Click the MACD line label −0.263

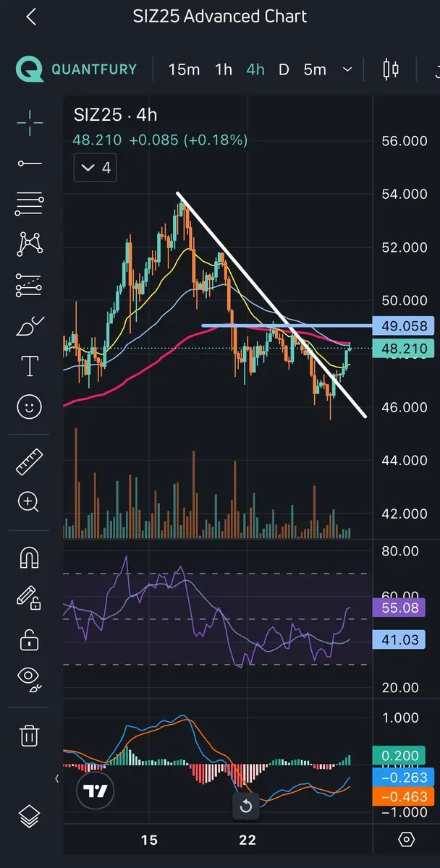[x=403, y=777]
